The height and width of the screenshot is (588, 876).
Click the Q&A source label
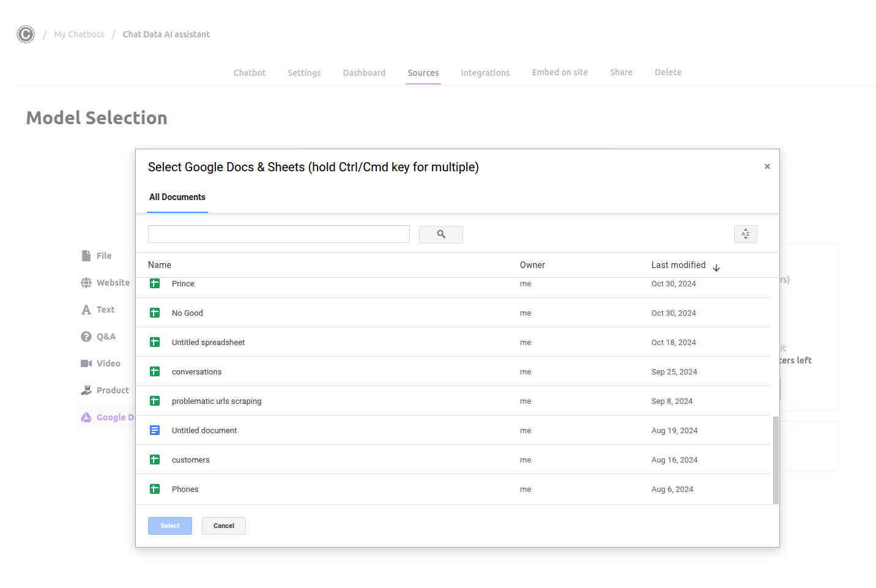tap(106, 337)
